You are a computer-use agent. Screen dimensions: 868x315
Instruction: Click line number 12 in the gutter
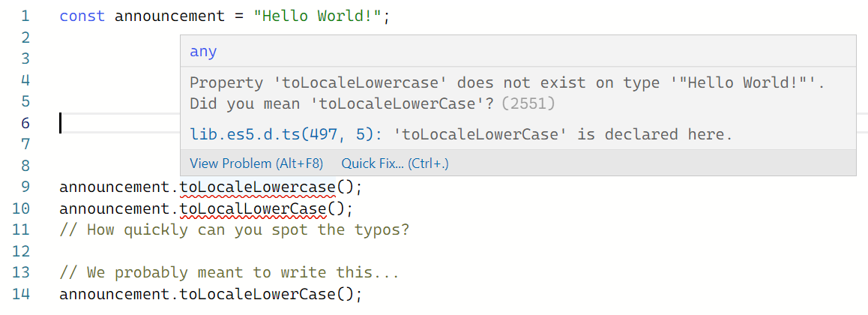(21, 250)
